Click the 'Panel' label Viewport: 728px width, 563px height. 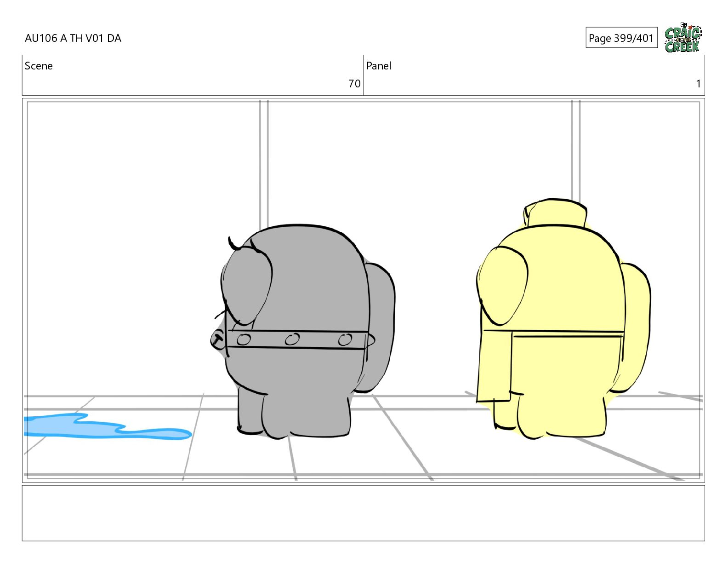pyautogui.click(x=379, y=66)
